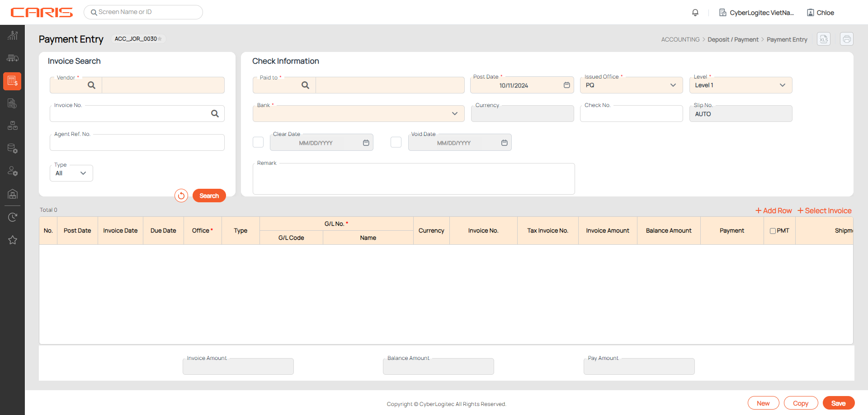Expand the Issued Office dropdown
Screen dimensions: 868x415
[x=673, y=85]
